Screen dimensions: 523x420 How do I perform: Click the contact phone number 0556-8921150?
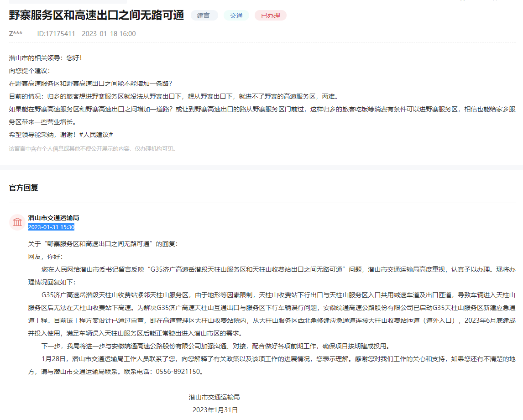tap(178, 371)
